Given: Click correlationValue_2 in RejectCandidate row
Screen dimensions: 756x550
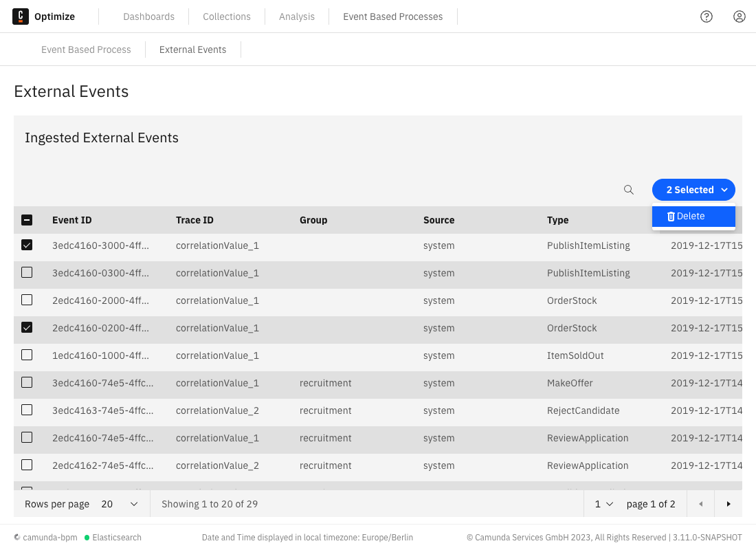Looking at the screenshot, I should [x=217, y=410].
